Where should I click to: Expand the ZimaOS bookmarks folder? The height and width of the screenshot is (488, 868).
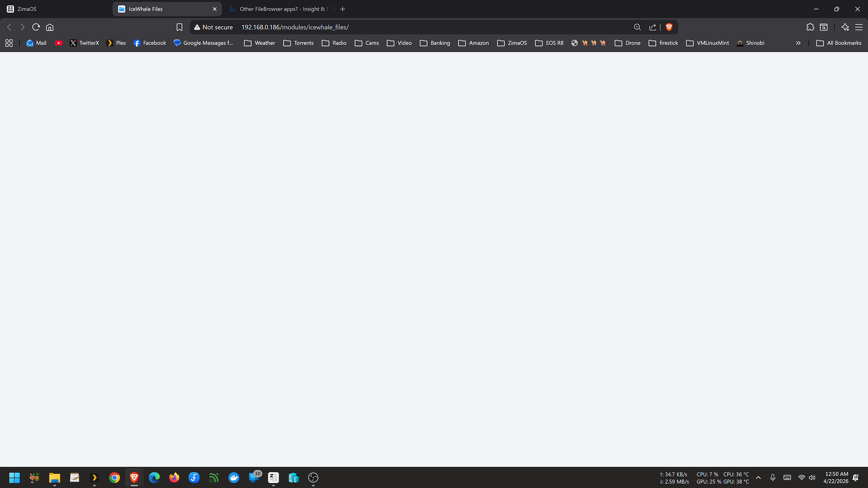512,43
